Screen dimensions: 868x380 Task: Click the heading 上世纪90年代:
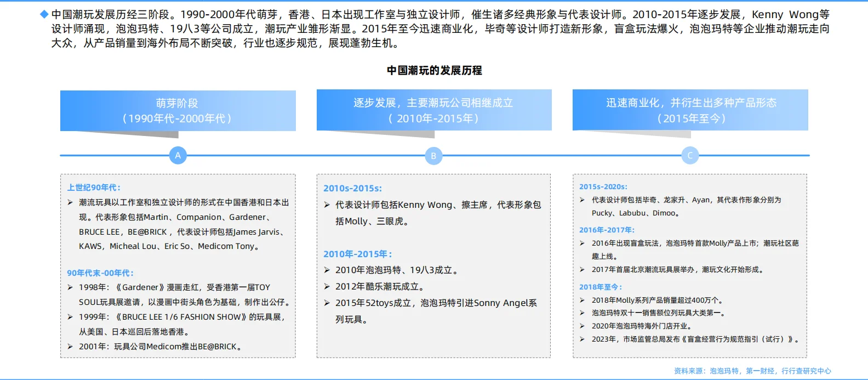point(94,188)
